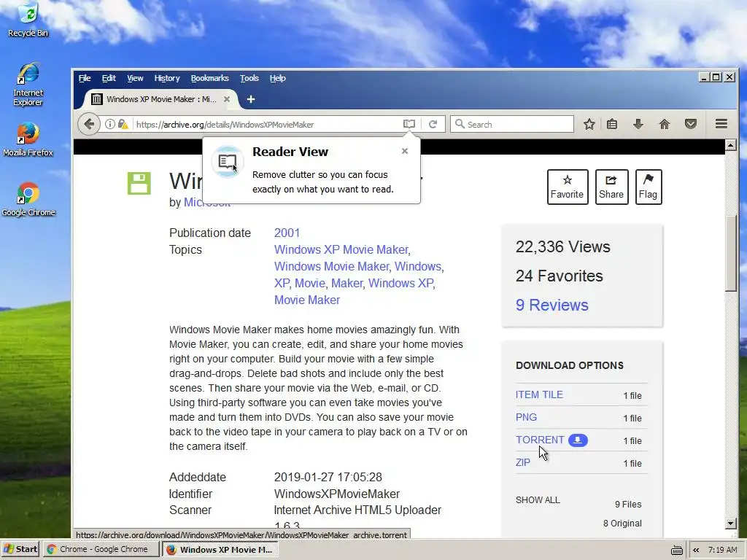This screenshot has width=747, height=560.
Task: Open the History menu
Action: (x=167, y=78)
